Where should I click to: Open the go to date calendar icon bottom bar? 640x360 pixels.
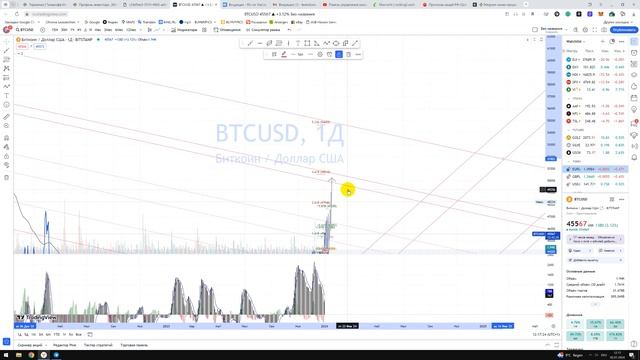click(x=90, y=335)
